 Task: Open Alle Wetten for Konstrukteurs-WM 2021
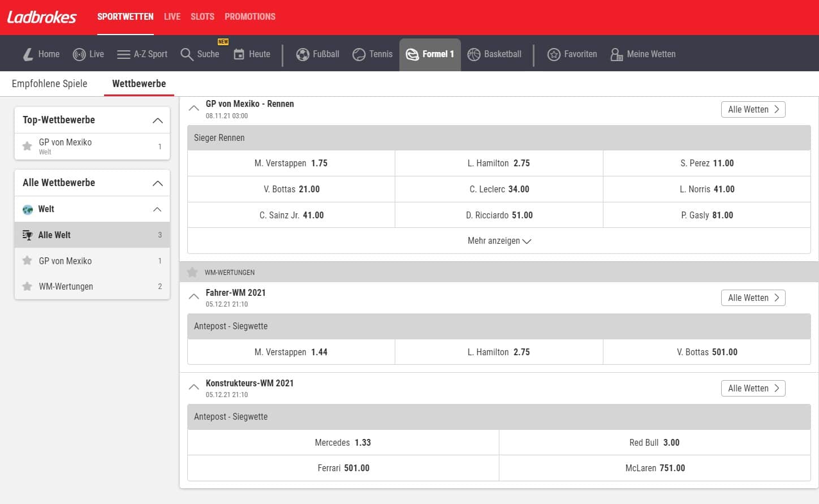(x=753, y=389)
